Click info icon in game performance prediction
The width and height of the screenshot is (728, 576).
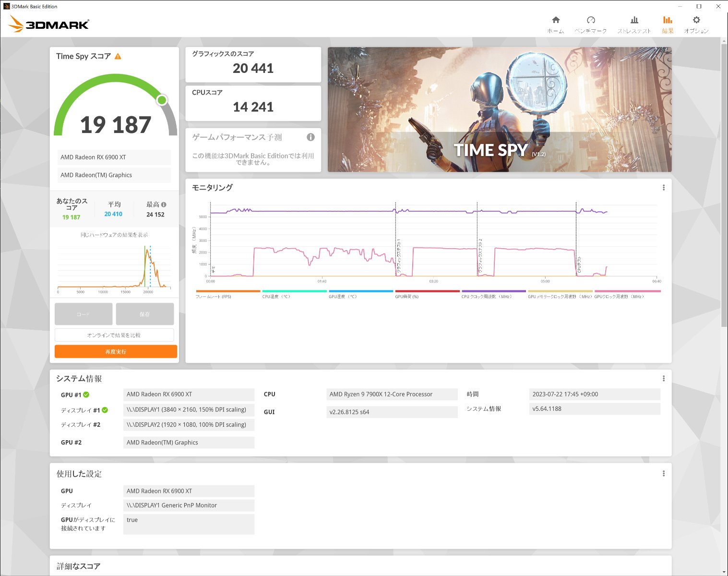pos(310,137)
